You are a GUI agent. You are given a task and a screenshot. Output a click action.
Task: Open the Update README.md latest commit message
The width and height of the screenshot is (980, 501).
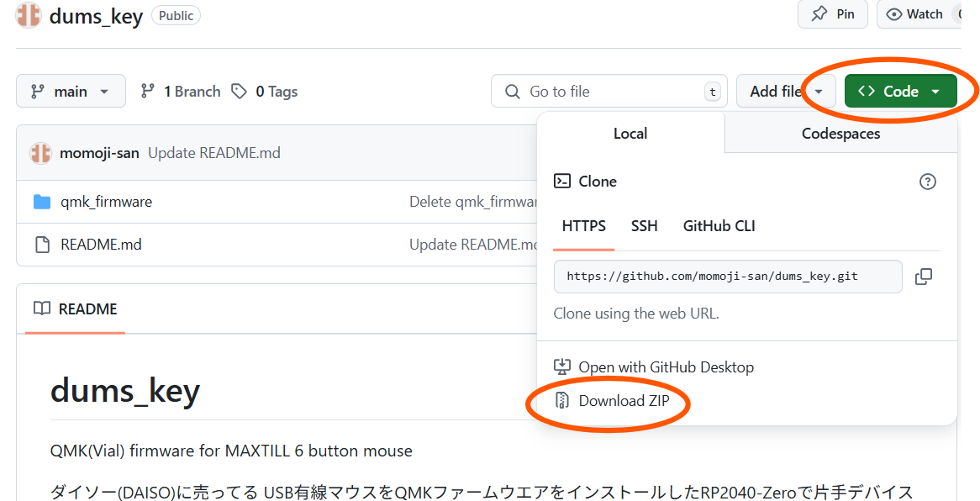point(213,153)
